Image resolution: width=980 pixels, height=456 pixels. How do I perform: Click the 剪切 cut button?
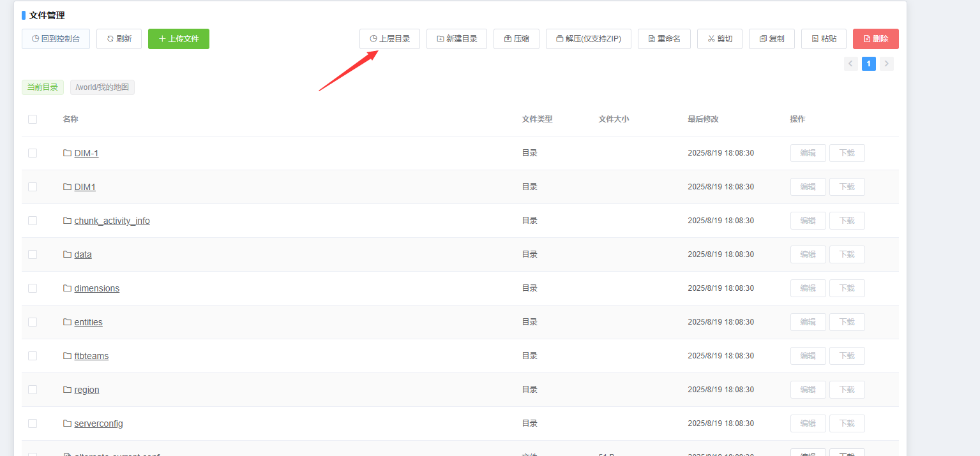[x=720, y=39]
